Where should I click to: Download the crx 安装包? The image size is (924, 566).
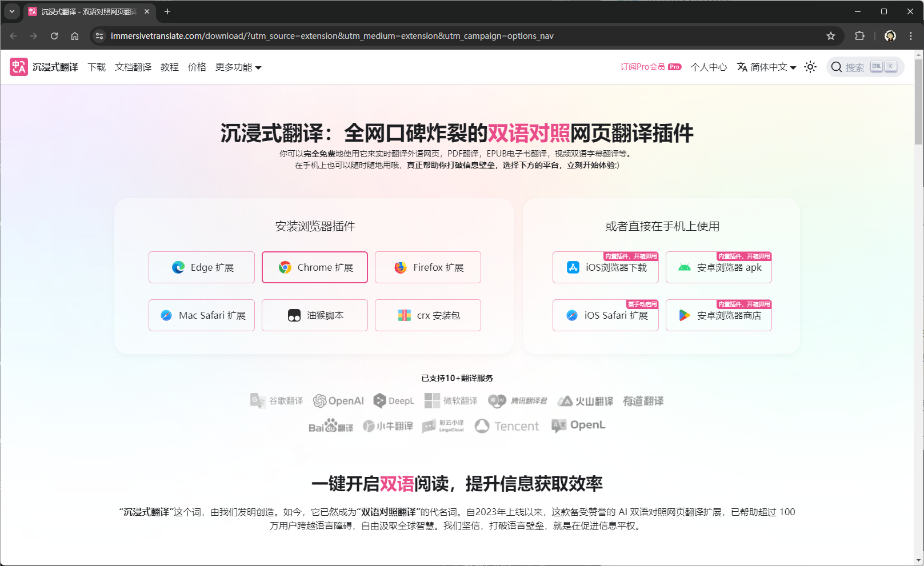pyautogui.click(x=427, y=315)
